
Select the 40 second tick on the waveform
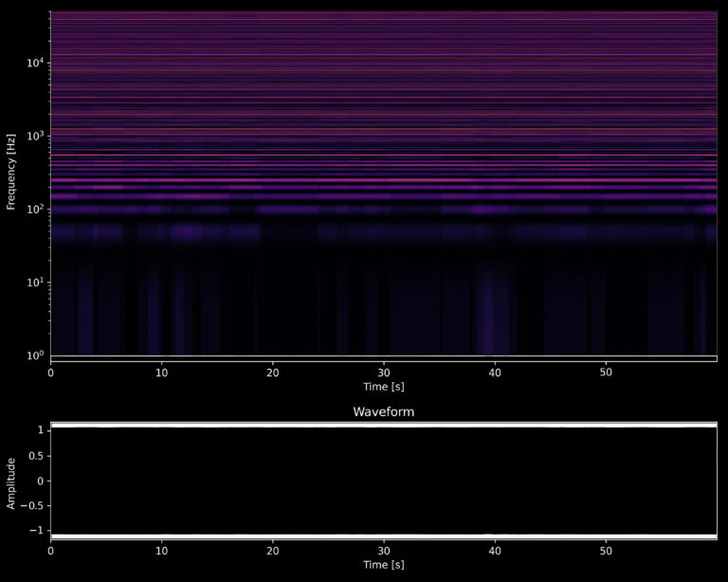(495, 551)
